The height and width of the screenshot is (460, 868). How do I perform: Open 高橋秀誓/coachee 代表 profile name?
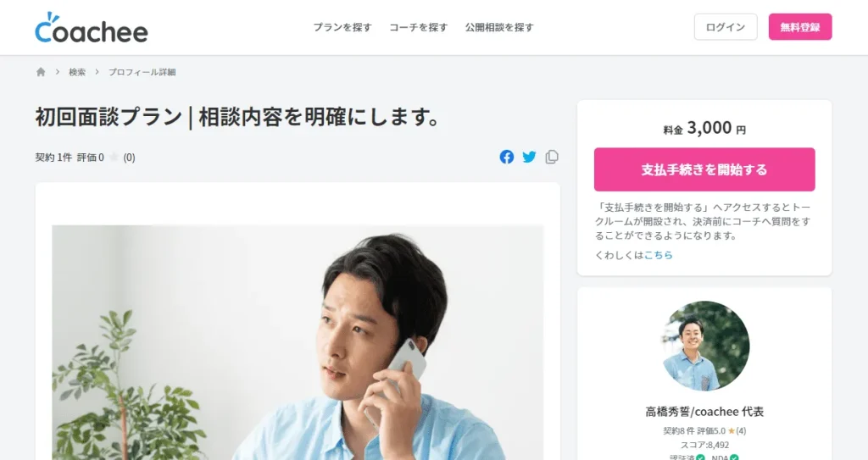click(704, 412)
